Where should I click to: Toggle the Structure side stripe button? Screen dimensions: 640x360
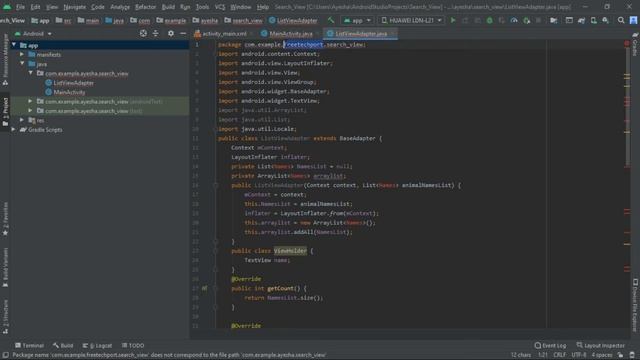pyautogui.click(x=5, y=317)
